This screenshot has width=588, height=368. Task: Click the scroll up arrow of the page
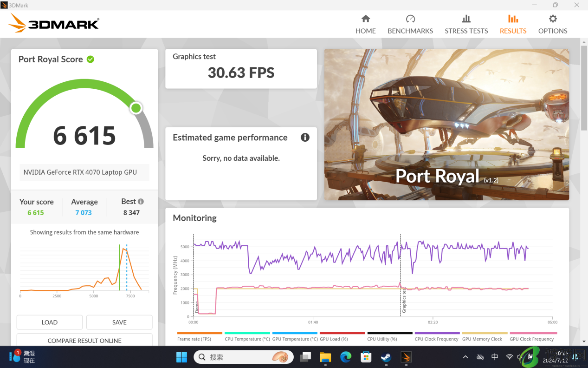pyautogui.click(x=584, y=42)
